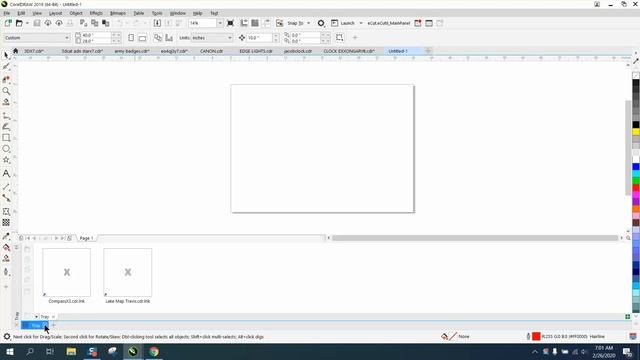This screenshot has width=640, height=360.
Task: Click the Navigator zoom icon at scrollbar corner
Action: pos(628,238)
